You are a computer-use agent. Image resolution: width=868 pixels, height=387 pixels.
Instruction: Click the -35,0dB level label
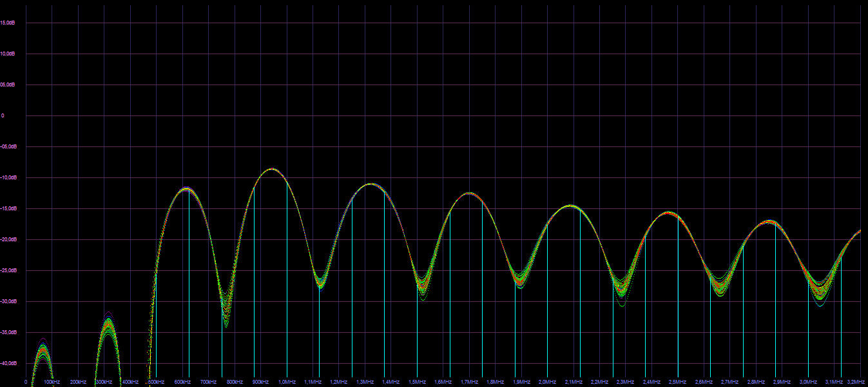pos(8,332)
